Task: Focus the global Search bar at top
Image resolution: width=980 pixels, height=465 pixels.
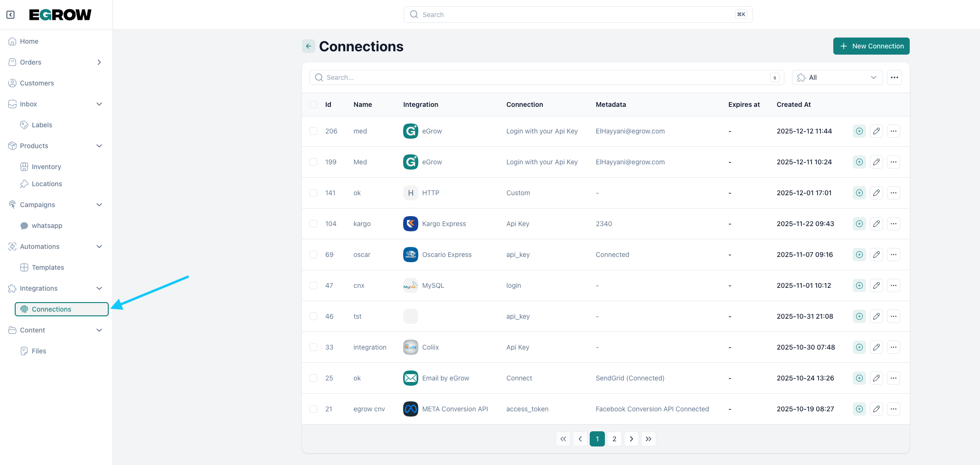Action: (578, 15)
